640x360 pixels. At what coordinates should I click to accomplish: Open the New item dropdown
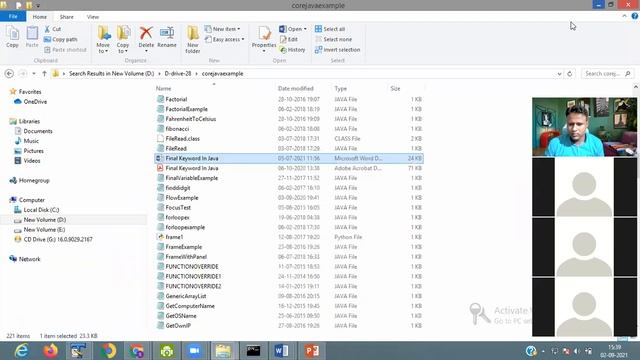click(x=222, y=29)
